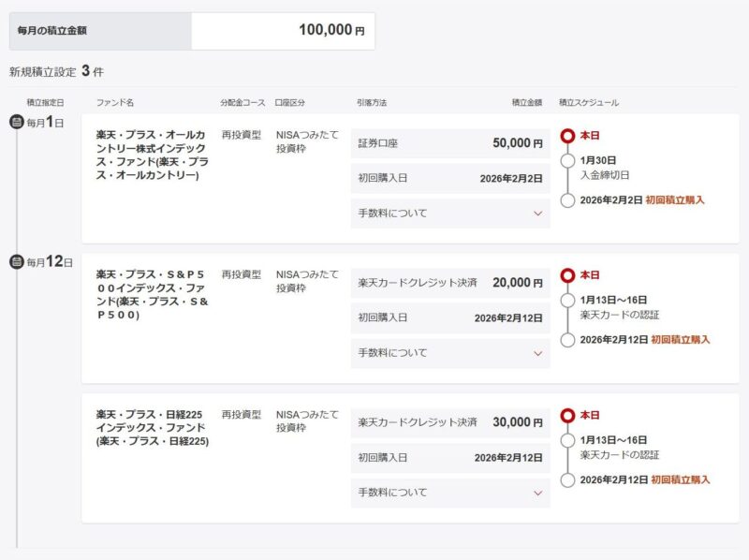Select the 1月30日 入金締切日 schedule circle
This screenshot has width=749, height=560.
click(567, 161)
